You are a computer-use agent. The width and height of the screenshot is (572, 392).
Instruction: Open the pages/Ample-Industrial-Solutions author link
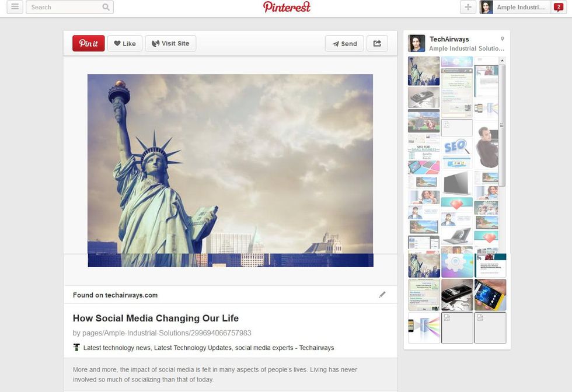162,333
